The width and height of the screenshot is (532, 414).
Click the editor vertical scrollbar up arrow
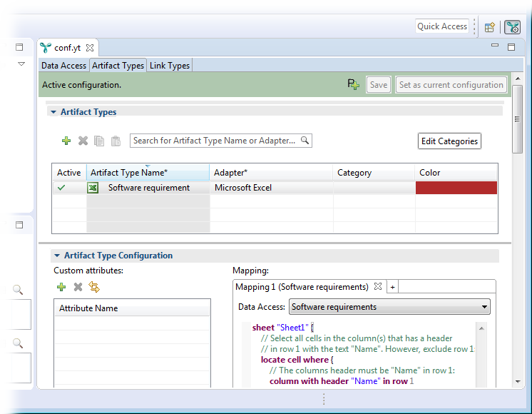[518, 78]
